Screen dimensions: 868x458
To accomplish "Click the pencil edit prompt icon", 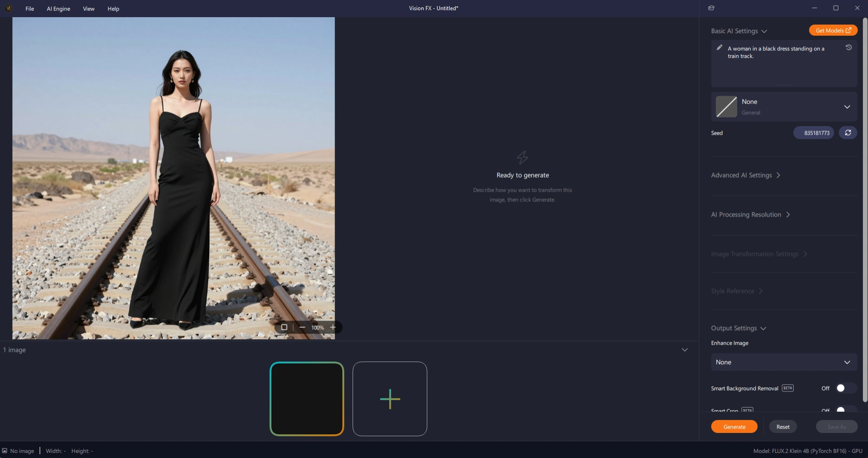I will [x=720, y=47].
